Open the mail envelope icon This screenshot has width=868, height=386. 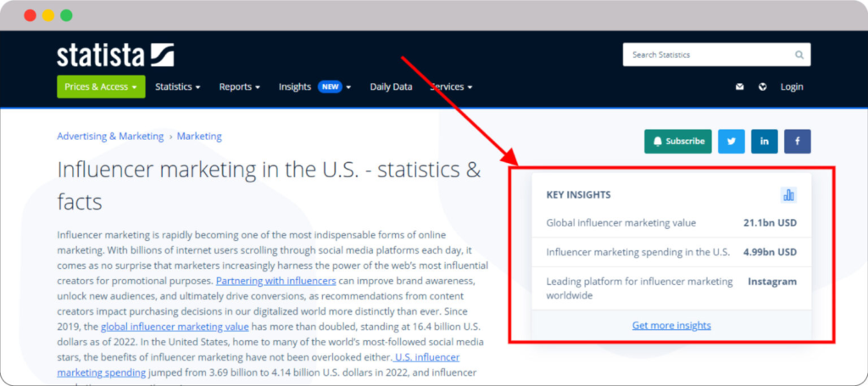[739, 87]
